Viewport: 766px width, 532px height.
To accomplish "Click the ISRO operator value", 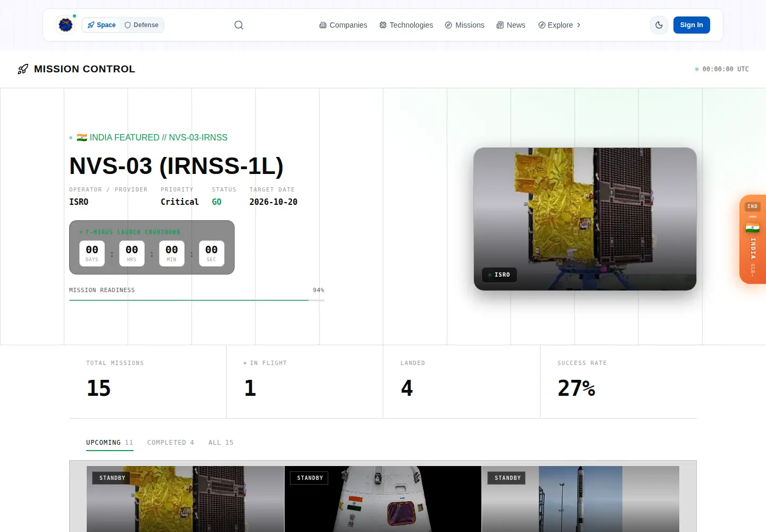I will [x=79, y=202].
